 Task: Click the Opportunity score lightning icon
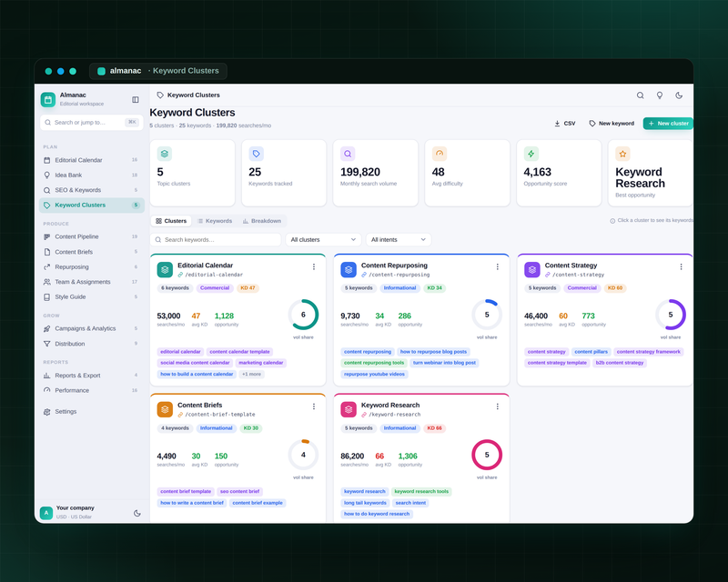point(531,154)
